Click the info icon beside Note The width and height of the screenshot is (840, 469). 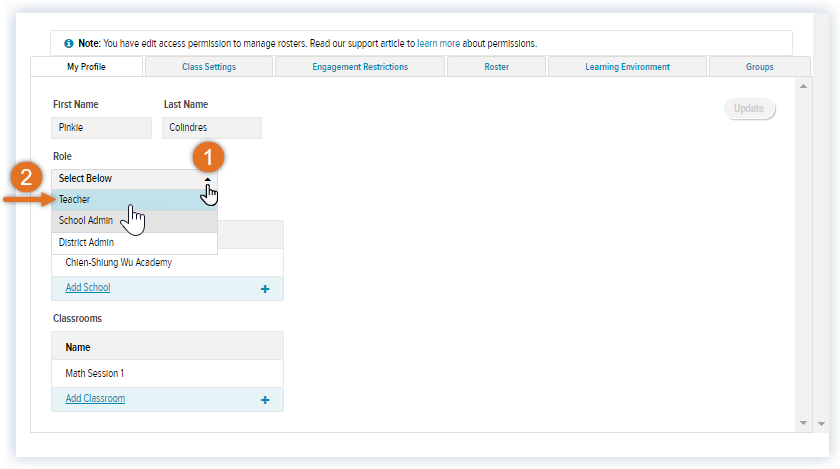pyautogui.click(x=69, y=43)
